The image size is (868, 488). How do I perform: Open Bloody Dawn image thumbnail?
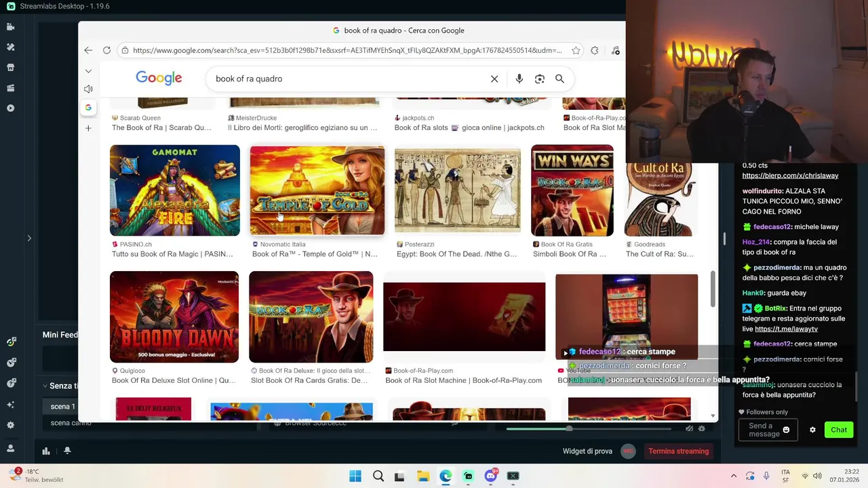174,317
